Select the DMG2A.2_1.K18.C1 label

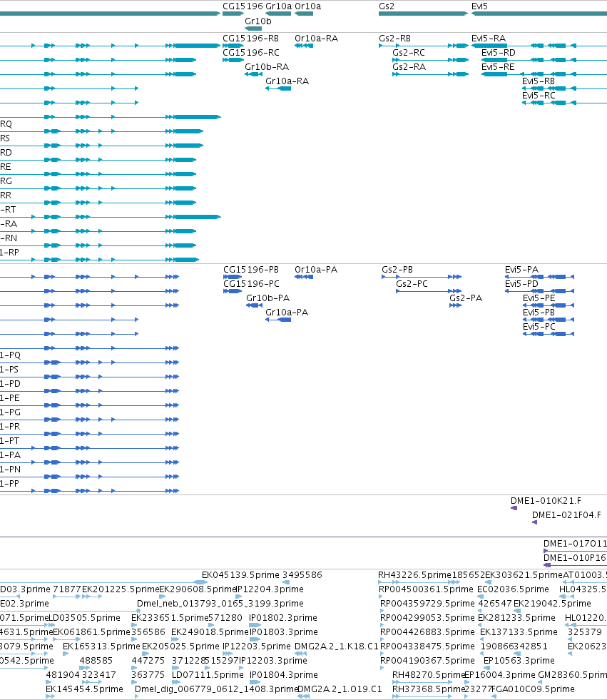pyautogui.click(x=337, y=646)
